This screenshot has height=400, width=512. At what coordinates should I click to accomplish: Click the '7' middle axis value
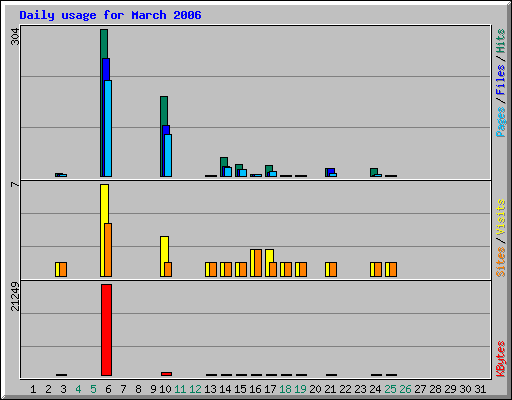pos(15,184)
